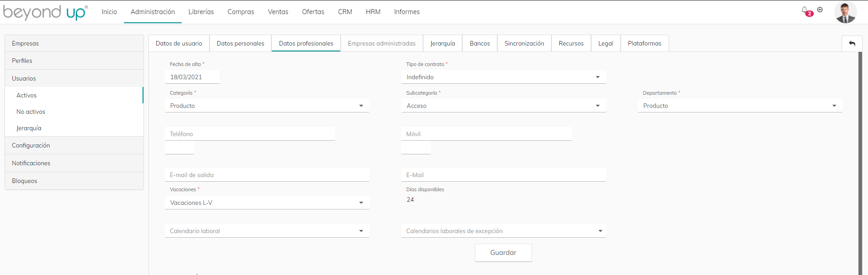
Task: Click the back arrow button
Action: pos(852,44)
